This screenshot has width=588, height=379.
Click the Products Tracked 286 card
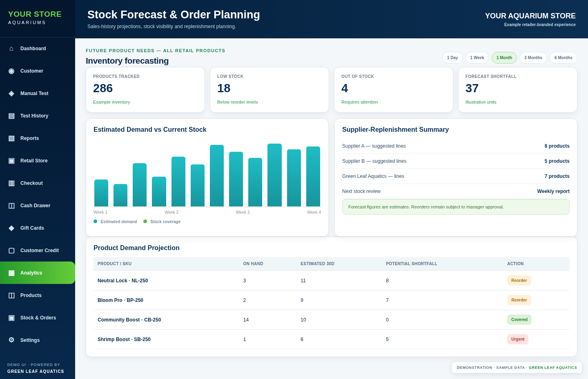click(145, 90)
